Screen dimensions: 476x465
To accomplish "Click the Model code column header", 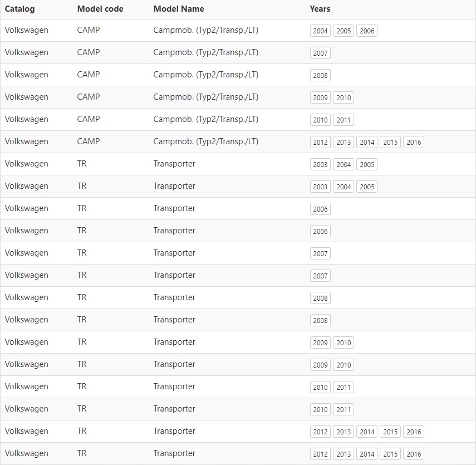I will (100, 9).
